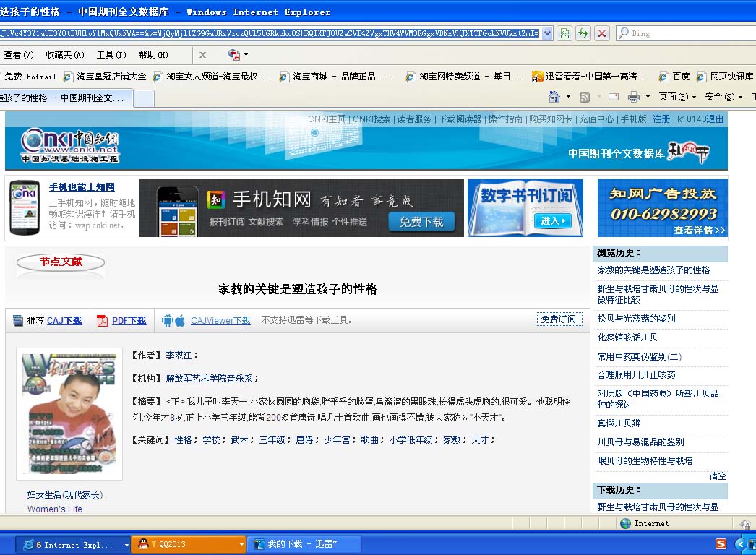Click the CAJ download document icon
Screen dimensions: 756x555
click(18, 321)
